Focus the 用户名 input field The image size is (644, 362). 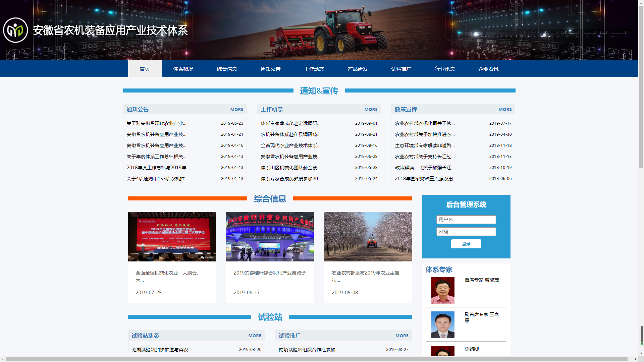(x=466, y=220)
